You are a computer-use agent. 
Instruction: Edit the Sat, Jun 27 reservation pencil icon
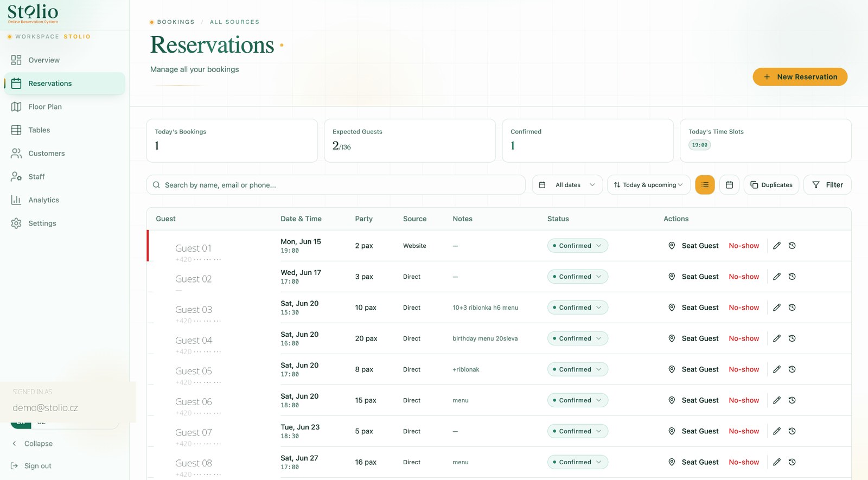coord(777,462)
